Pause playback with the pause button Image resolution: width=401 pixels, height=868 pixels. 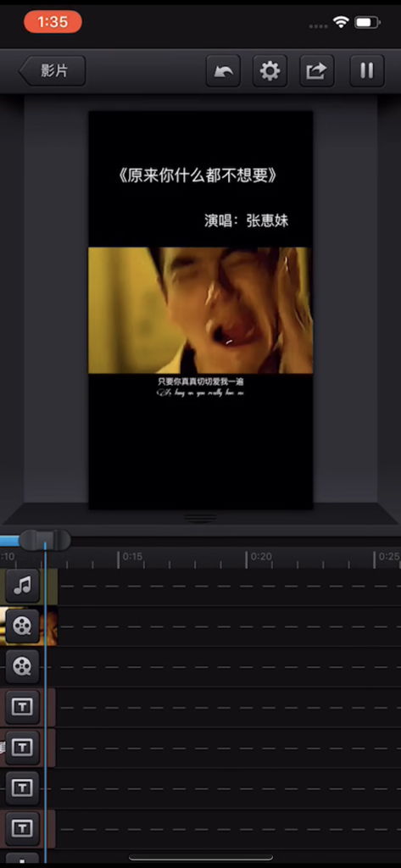pos(366,71)
